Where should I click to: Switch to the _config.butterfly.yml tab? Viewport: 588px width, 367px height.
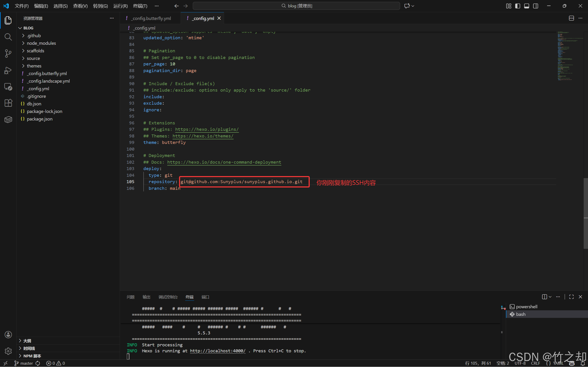[x=151, y=18]
